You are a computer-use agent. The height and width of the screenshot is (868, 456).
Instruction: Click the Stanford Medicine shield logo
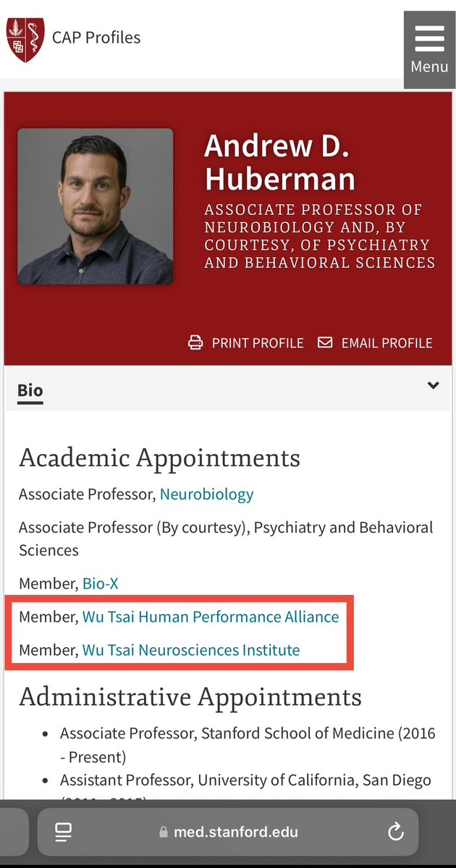click(25, 39)
